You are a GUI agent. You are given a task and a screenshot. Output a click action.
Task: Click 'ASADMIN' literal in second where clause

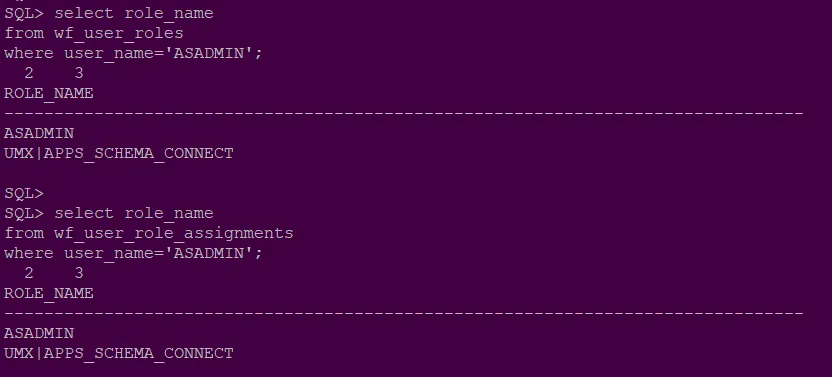(x=213, y=253)
